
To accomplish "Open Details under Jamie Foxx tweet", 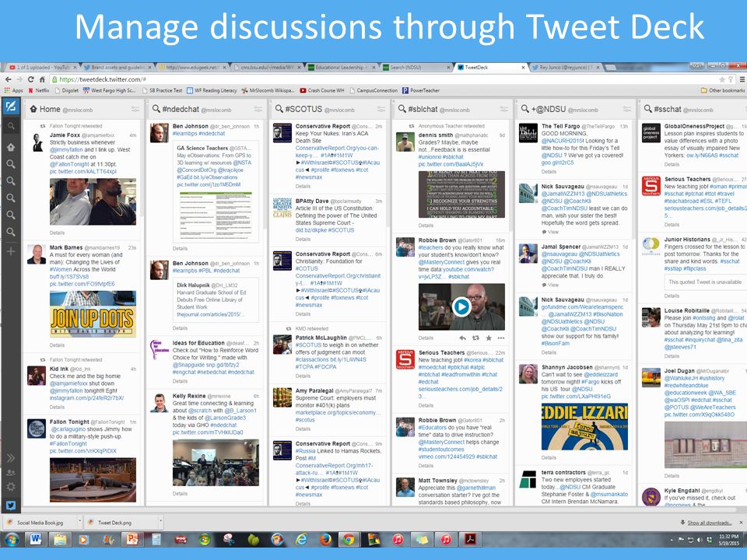I will click(x=57, y=233).
